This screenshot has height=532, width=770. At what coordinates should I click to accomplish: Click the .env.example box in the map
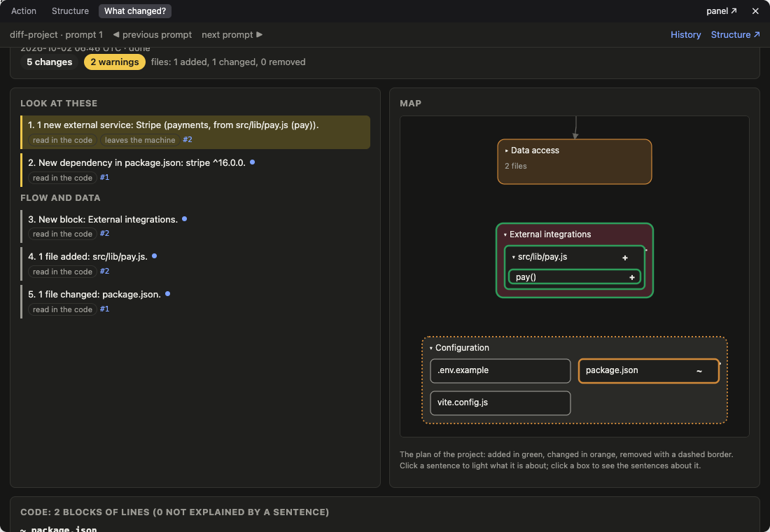tap(500, 371)
